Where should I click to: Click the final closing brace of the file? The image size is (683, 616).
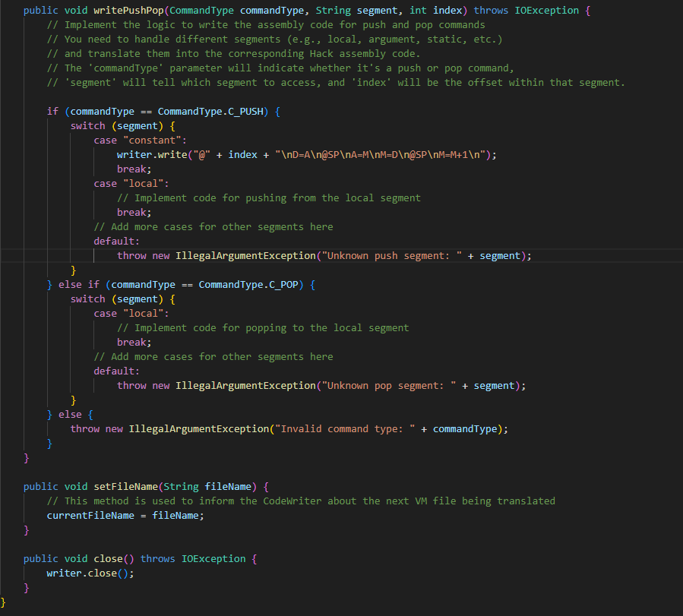tap(3, 602)
